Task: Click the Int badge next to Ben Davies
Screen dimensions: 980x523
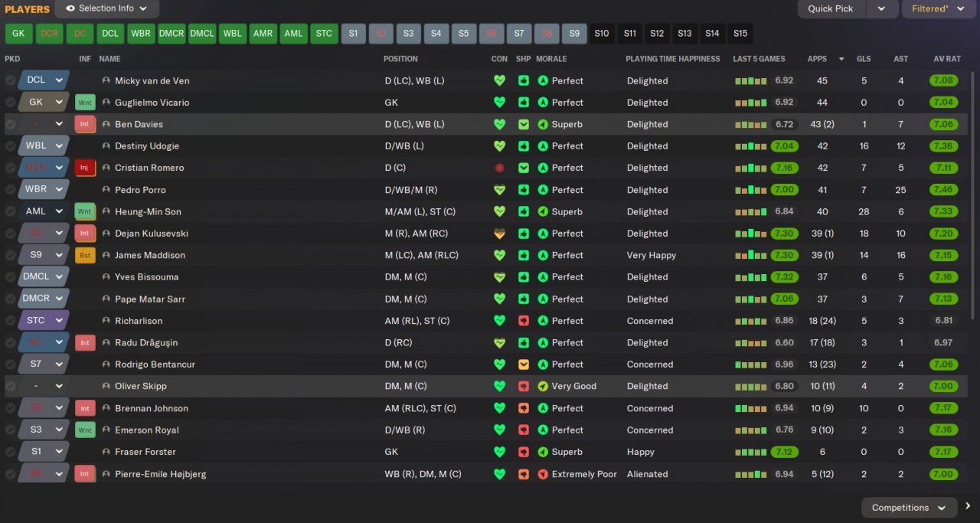Action: 85,124
